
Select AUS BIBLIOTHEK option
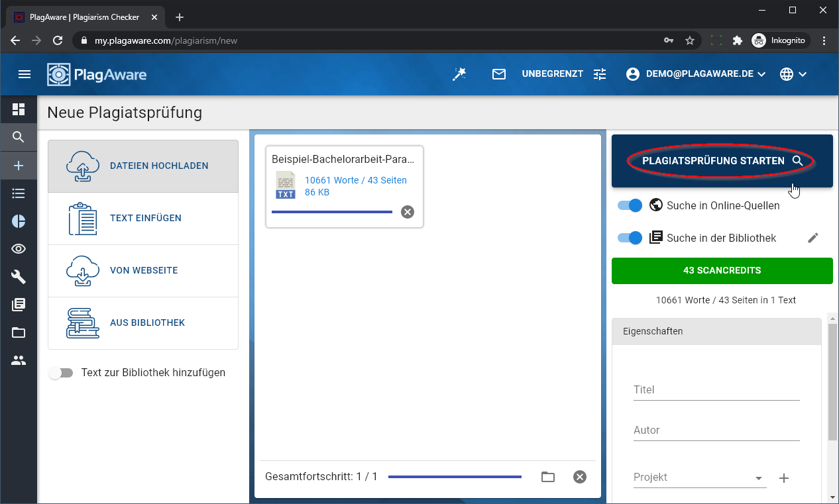coord(143,323)
